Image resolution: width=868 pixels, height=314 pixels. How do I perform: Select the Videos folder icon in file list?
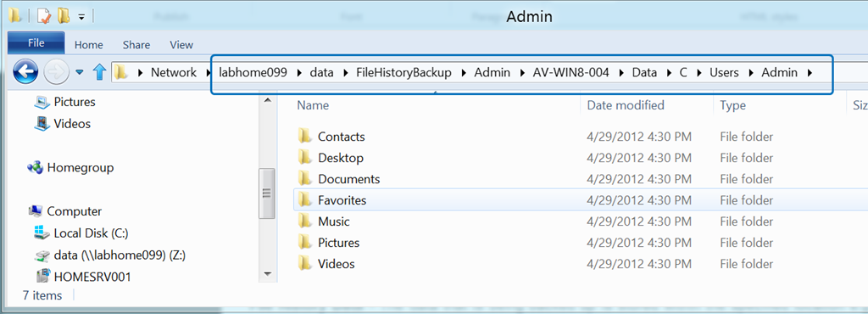[x=304, y=263]
